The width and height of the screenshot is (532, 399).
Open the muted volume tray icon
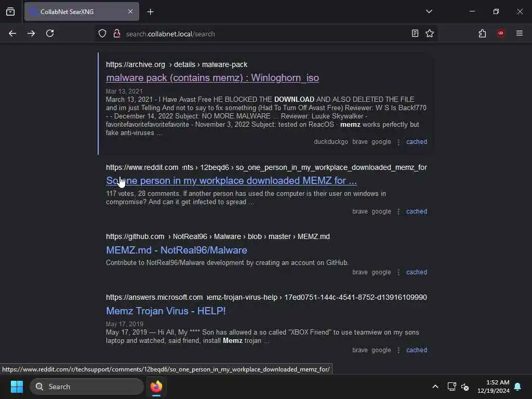pos(465,387)
